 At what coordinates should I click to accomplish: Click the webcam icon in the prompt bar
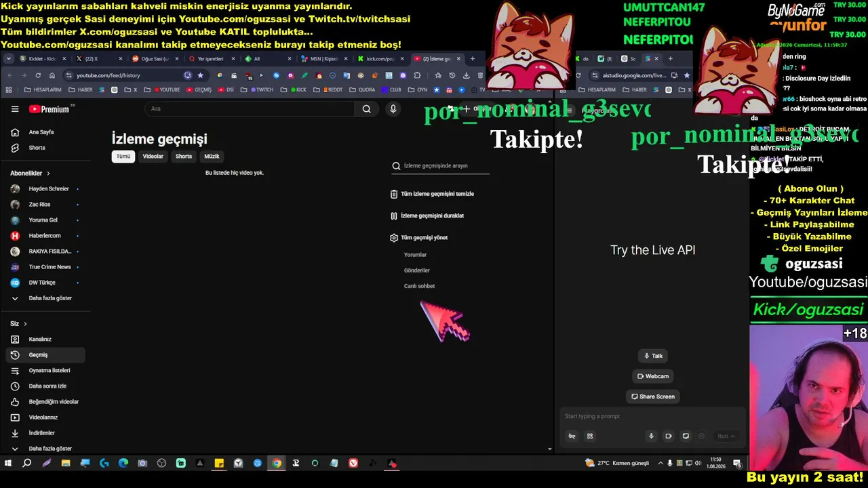tap(668, 436)
